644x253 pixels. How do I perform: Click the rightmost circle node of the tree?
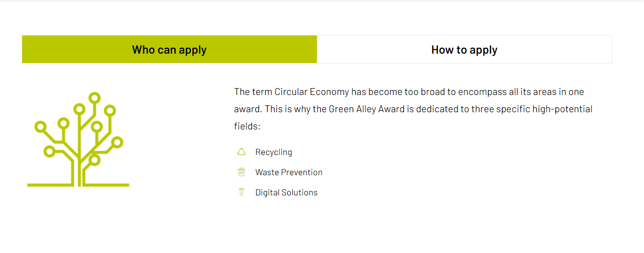click(117, 143)
